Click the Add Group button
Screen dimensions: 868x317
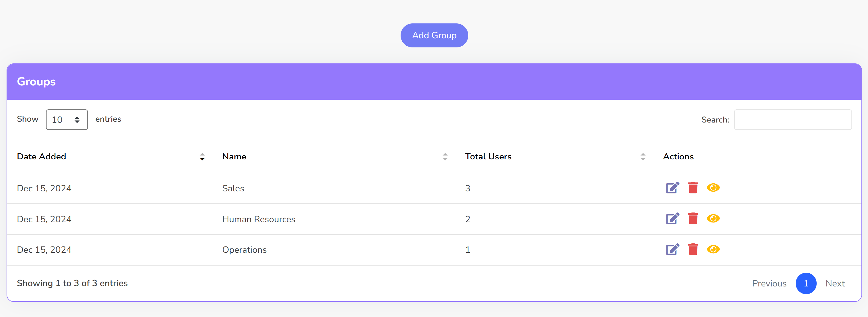[x=434, y=35]
